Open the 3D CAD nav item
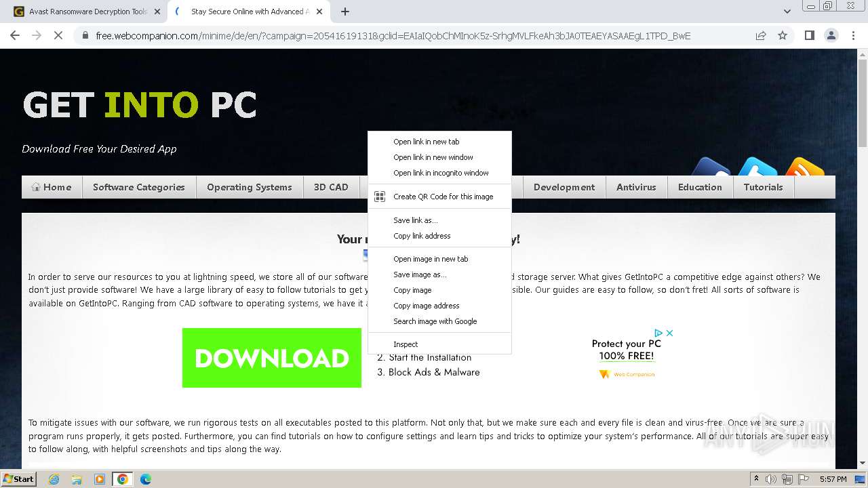This screenshot has width=868, height=488. [331, 187]
